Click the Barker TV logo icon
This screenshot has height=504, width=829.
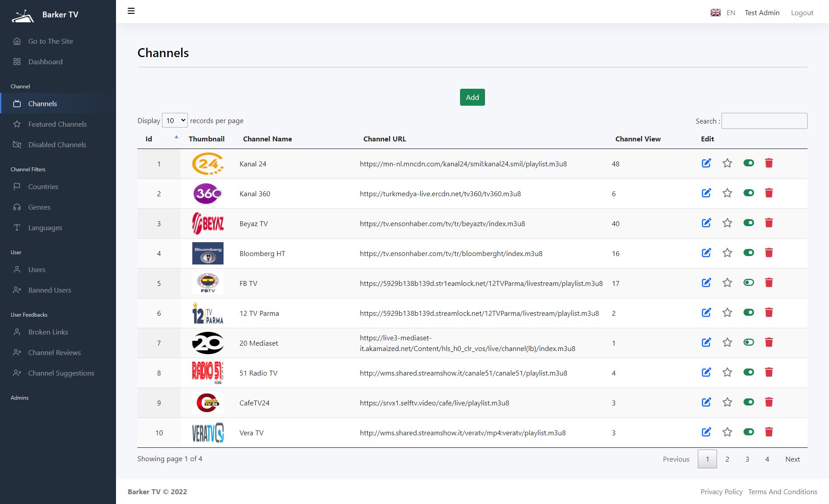(23, 16)
